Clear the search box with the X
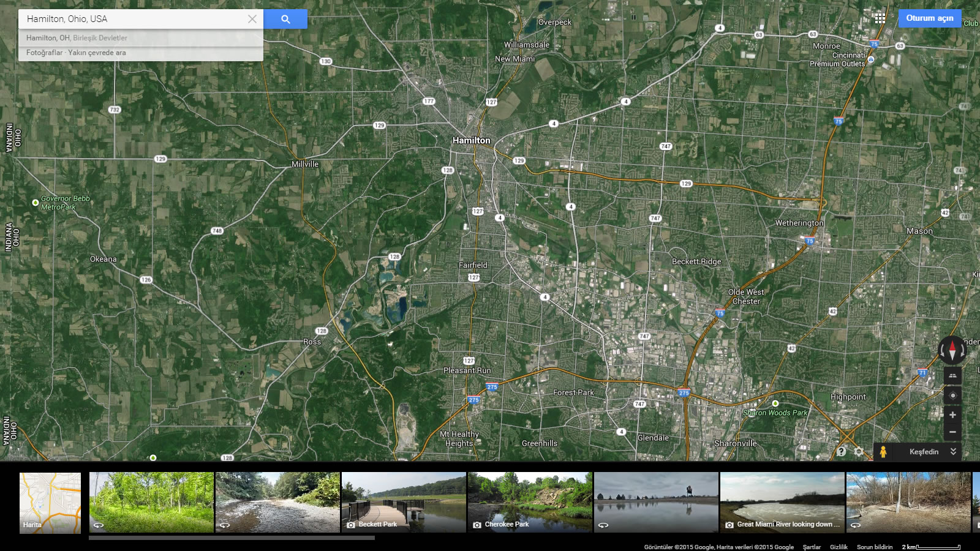This screenshot has width=980, height=551. 252,19
